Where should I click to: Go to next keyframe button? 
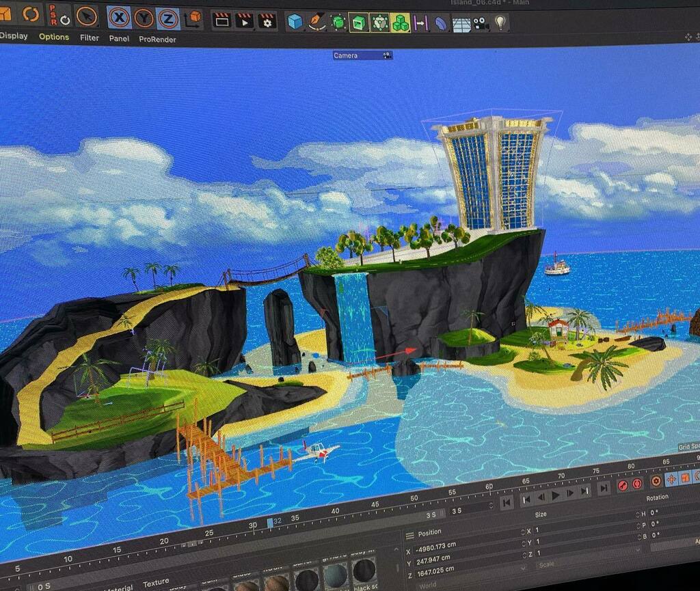[584, 491]
